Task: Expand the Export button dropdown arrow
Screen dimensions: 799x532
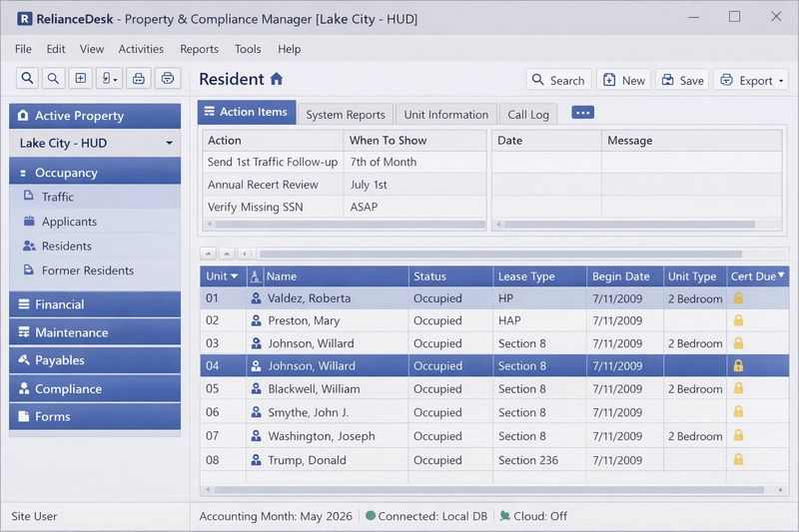Action: [781, 81]
